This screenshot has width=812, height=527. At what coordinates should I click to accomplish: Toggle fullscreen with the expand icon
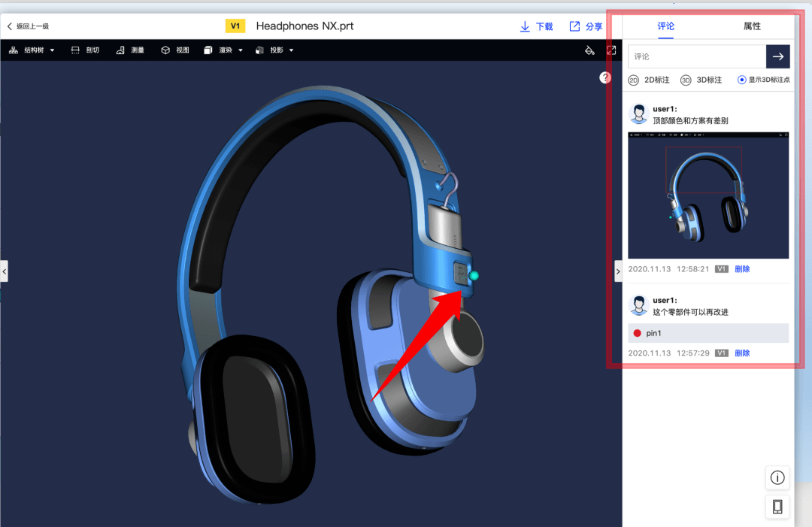click(x=611, y=50)
